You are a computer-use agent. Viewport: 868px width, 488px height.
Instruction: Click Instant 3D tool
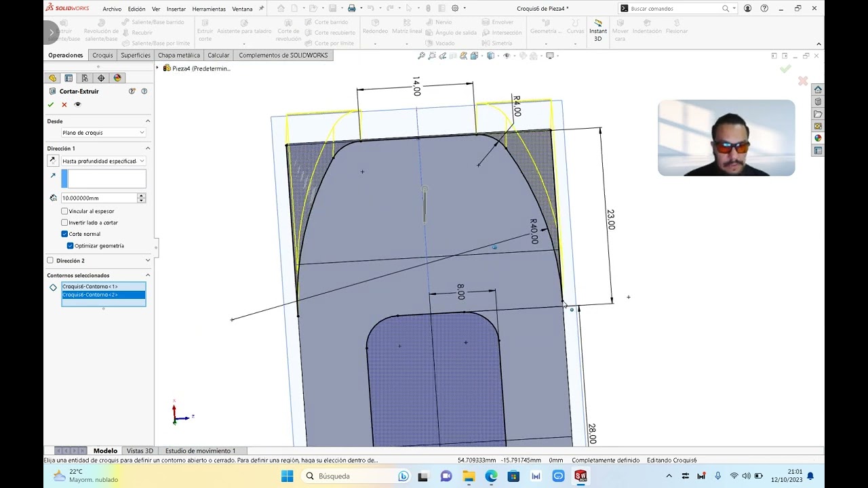point(597,31)
